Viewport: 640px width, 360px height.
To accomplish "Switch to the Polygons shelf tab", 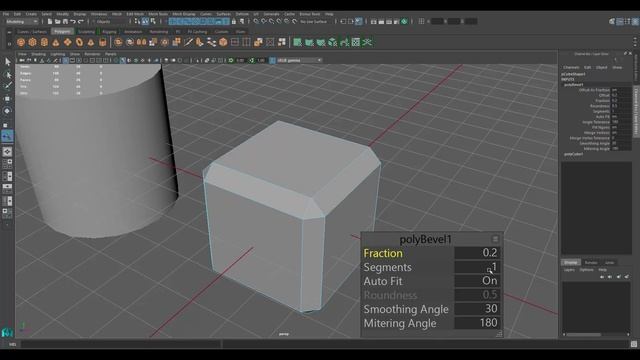I will (x=62, y=31).
